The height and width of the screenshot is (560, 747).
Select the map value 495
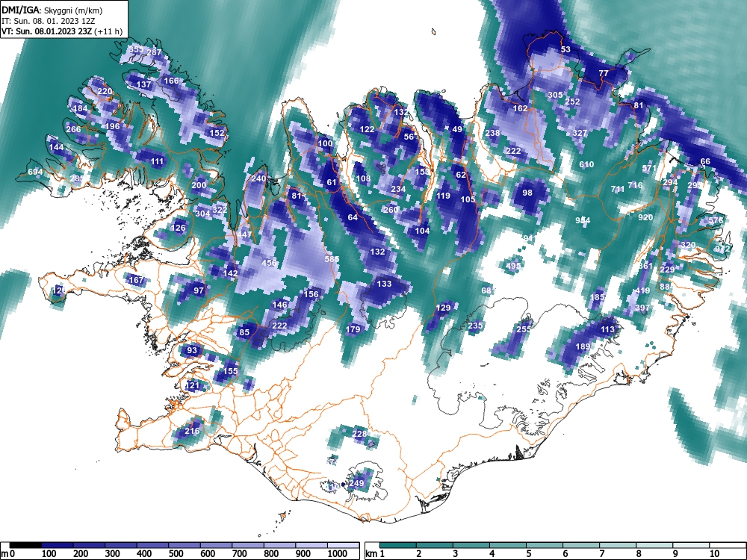coord(513,266)
